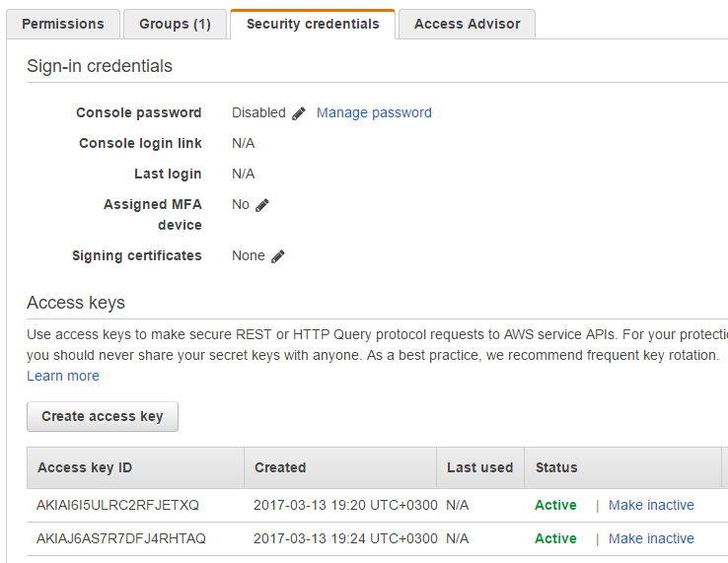Switch to the Permissions tab

[63, 24]
